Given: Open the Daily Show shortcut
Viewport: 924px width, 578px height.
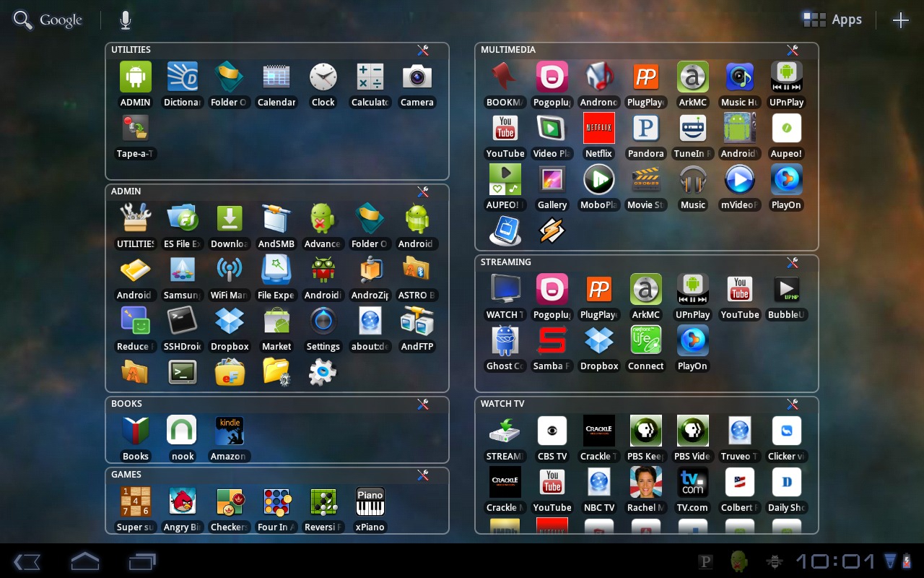Looking at the screenshot, I should (786, 490).
